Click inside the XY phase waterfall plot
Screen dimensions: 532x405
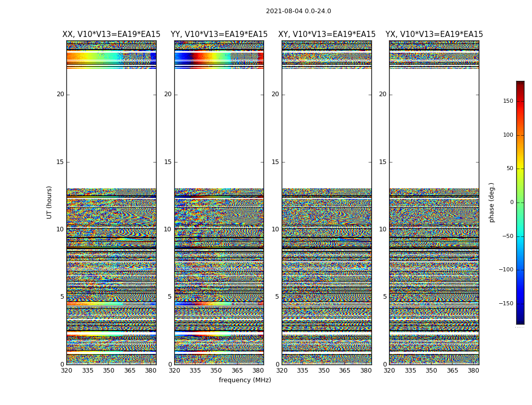(x=327, y=202)
